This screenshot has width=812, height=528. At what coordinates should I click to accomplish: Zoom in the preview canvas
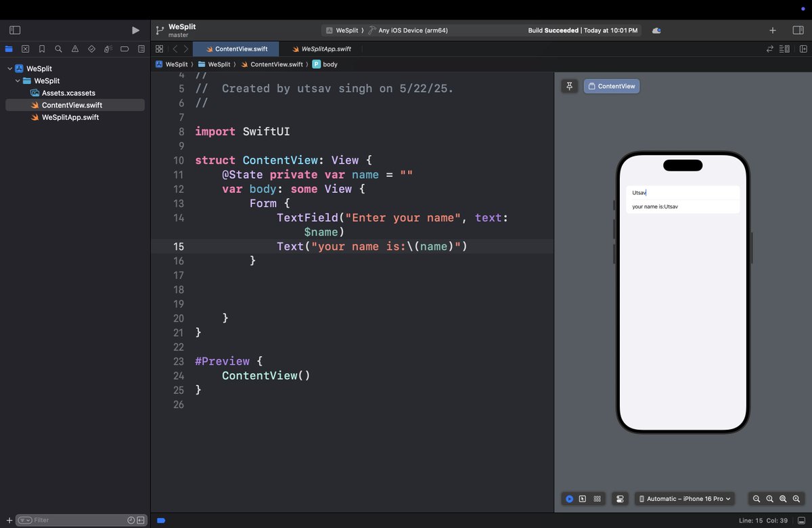[x=796, y=499]
